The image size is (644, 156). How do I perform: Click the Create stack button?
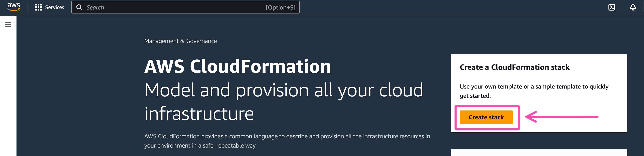coord(486,117)
